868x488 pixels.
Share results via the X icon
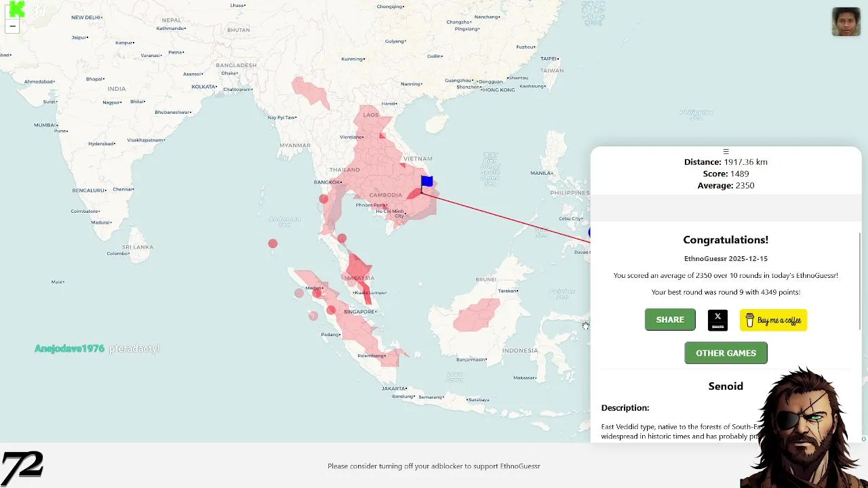[717, 320]
